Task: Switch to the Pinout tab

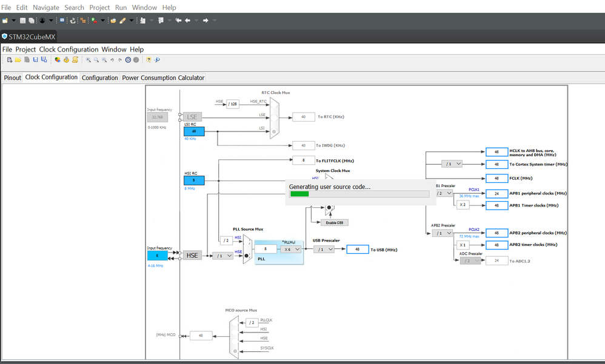Action: (x=12, y=78)
